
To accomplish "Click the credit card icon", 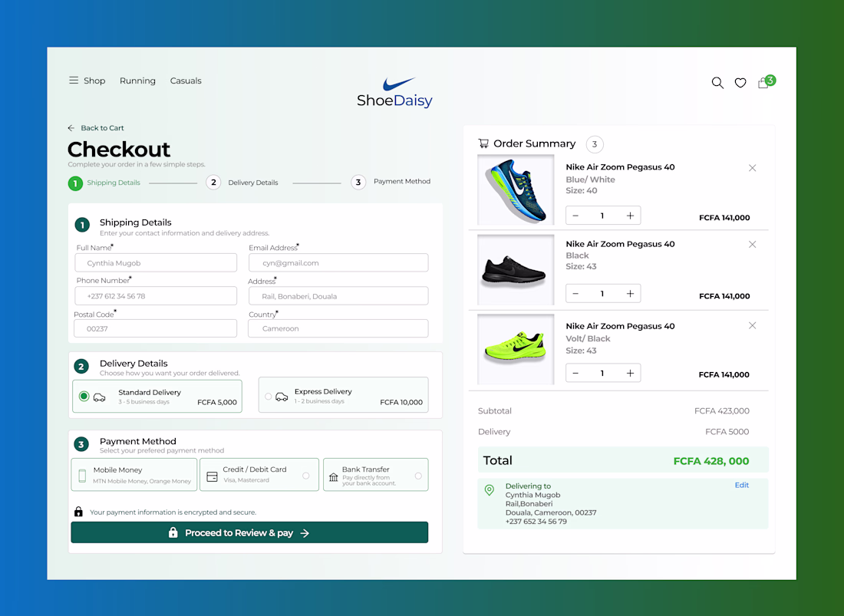I will pos(212,476).
